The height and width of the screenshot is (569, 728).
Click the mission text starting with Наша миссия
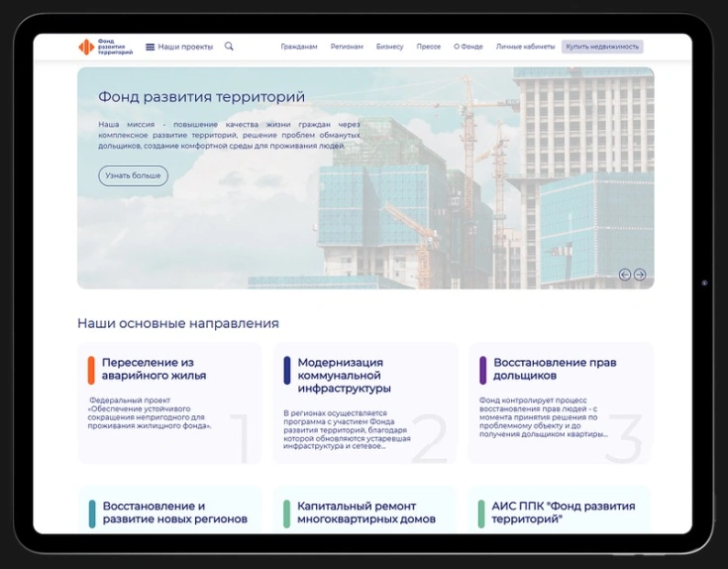(229, 135)
